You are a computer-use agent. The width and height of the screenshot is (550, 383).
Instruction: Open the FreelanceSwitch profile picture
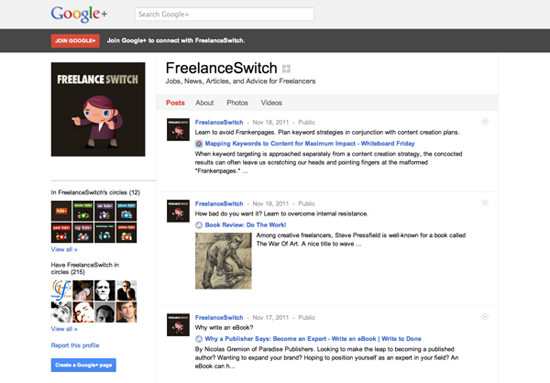click(x=98, y=109)
